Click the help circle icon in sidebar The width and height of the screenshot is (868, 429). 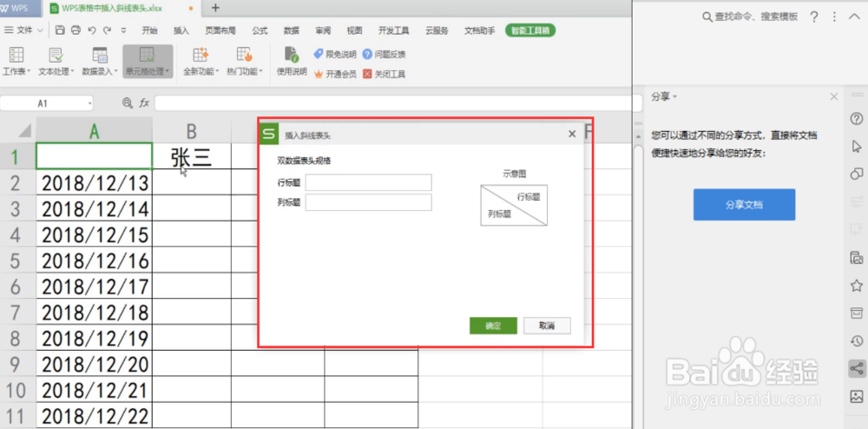(857, 118)
